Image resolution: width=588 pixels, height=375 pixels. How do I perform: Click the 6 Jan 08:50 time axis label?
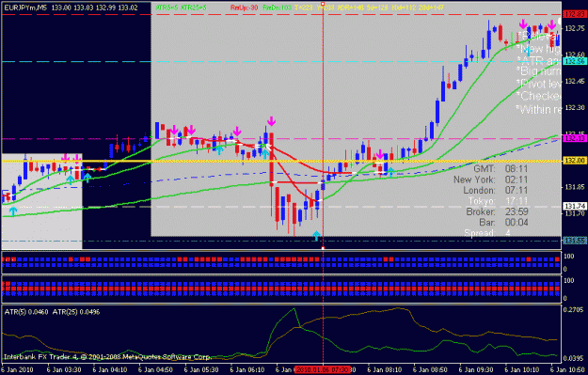430,369
